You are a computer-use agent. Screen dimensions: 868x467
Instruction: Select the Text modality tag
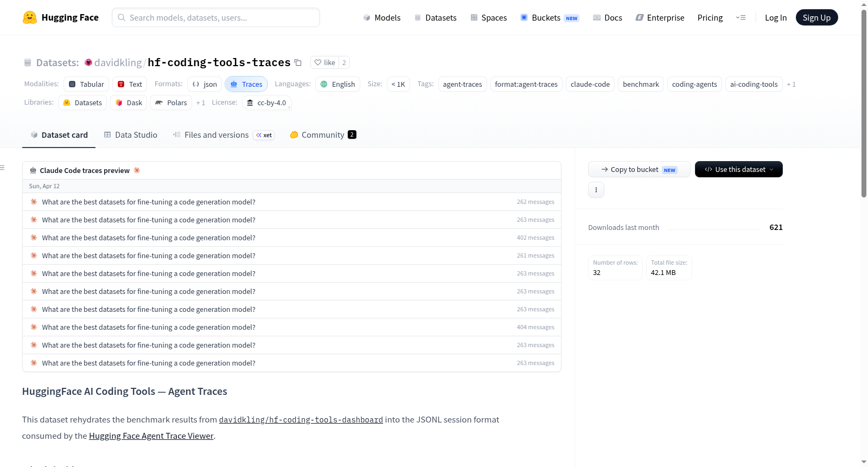coord(130,84)
